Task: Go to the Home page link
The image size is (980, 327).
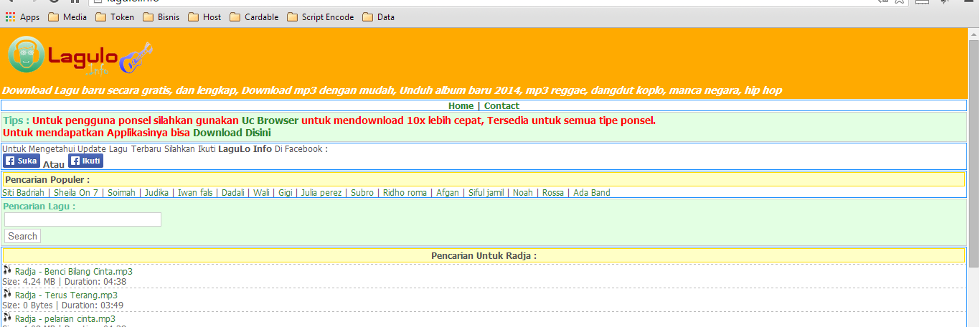Action: click(461, 106)
